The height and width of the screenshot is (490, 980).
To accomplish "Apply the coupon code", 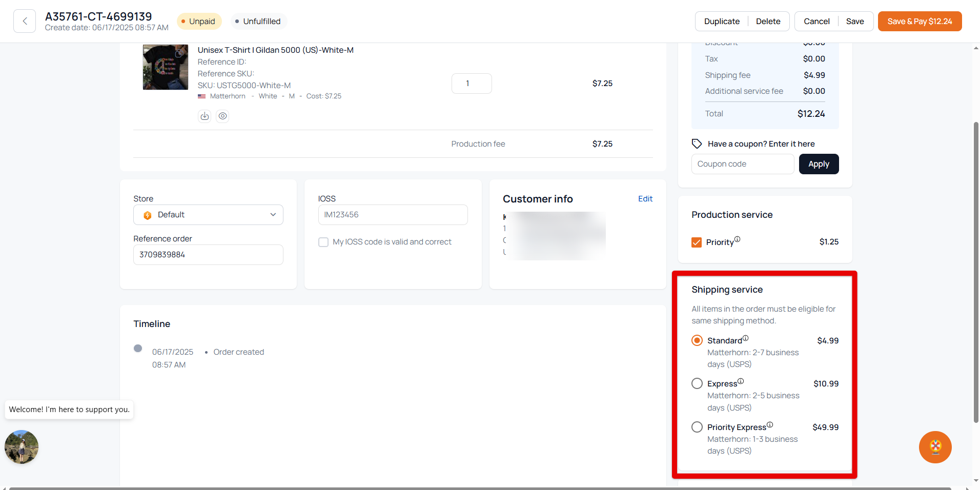I will click(x=819, y=164).
